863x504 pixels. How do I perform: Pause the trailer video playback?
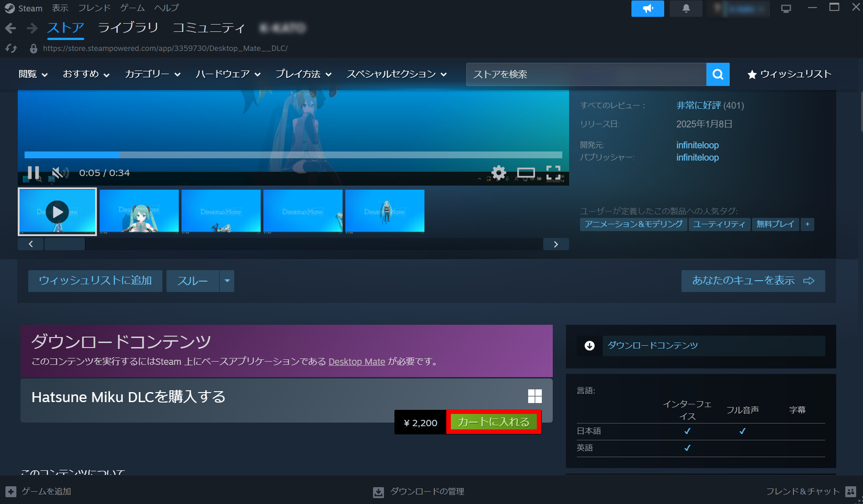33,172
